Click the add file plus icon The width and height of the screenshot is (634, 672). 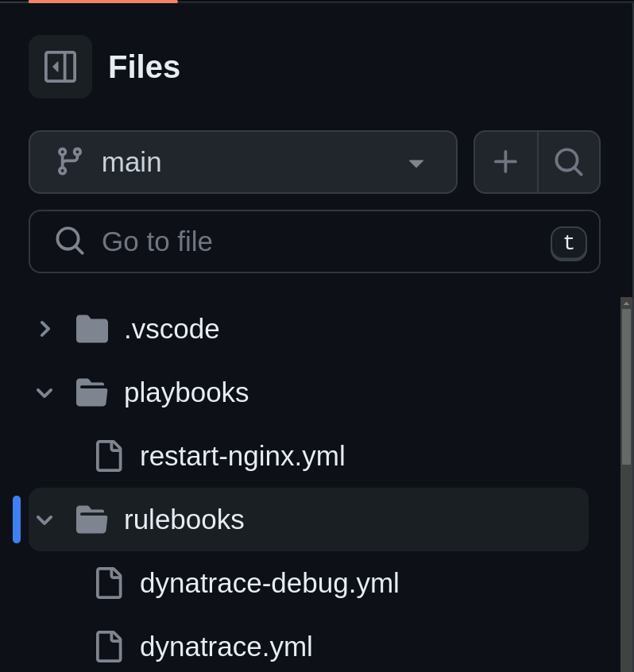coord(506,162)
